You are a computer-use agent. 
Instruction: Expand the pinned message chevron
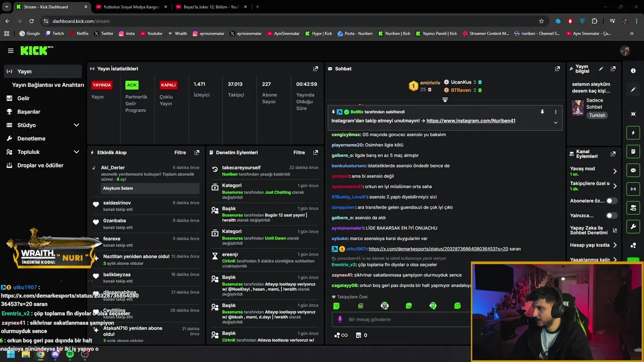(555, 123)
